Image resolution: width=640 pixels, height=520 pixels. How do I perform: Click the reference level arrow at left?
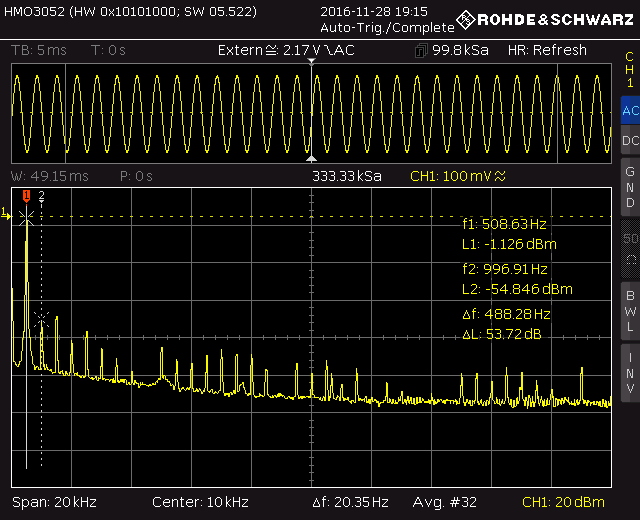point(5,212)
